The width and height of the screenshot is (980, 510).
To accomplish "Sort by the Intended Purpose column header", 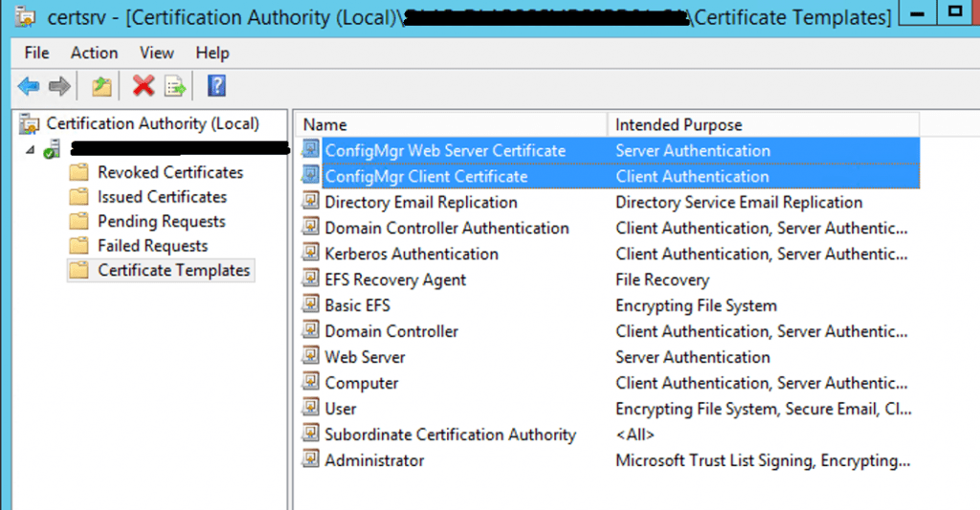I will 763,124.
